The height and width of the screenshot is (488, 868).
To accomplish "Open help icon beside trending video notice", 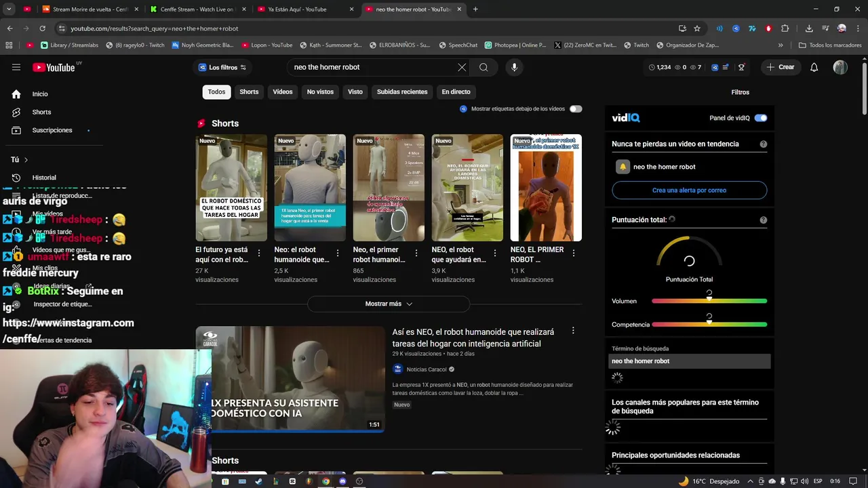I will pos(764,144).
